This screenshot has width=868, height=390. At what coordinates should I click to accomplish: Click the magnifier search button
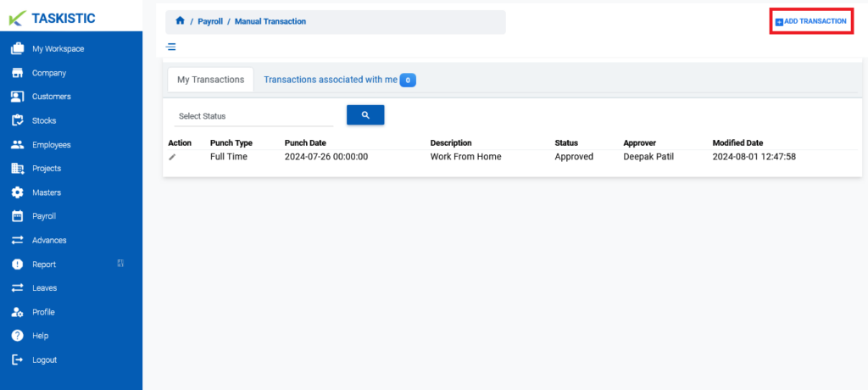point(365,114)
